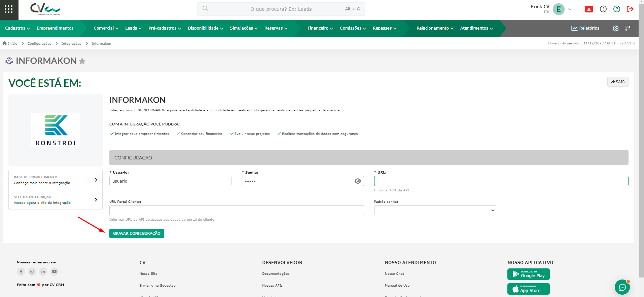This screenshot has height=297, width=644.
Task: Focus the URL input field
Action: (501, 181)
